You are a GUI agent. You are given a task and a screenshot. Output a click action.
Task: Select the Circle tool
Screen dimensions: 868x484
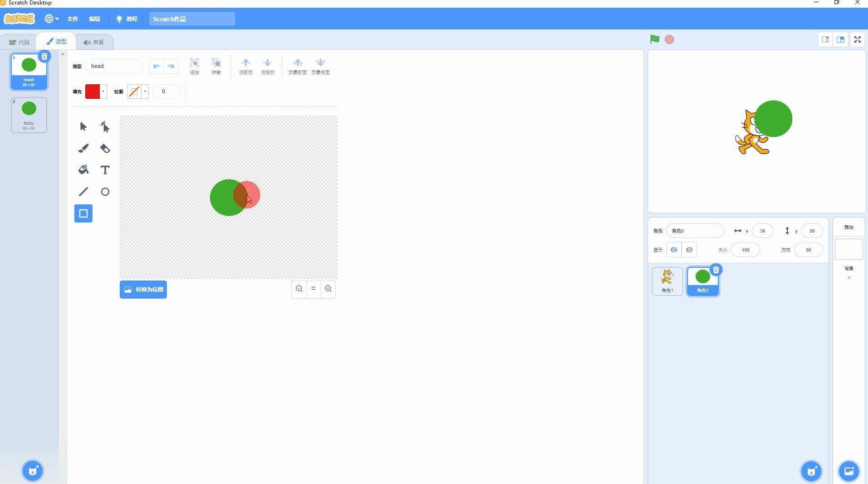coord(105,192)
